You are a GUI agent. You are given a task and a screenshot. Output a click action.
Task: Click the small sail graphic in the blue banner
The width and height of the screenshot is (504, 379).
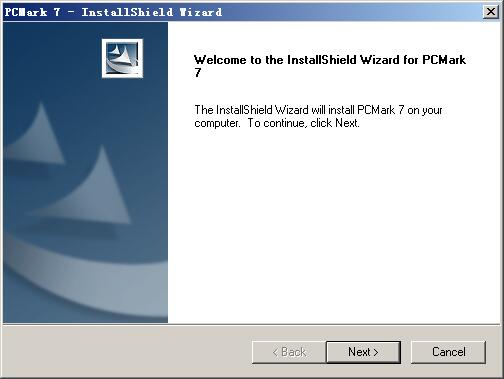point(35,135)
